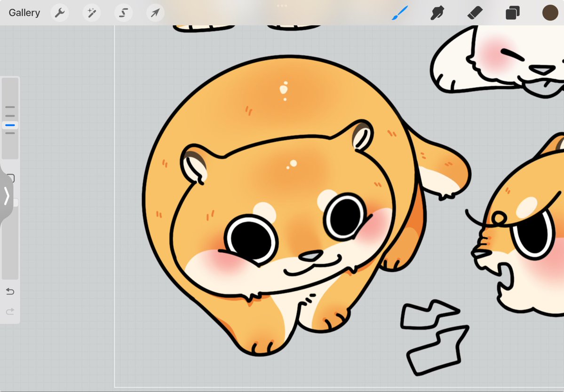564x392 pixels.
Task: Open the Adjustments magic wand menu
Action: click(x=91, y=13)
